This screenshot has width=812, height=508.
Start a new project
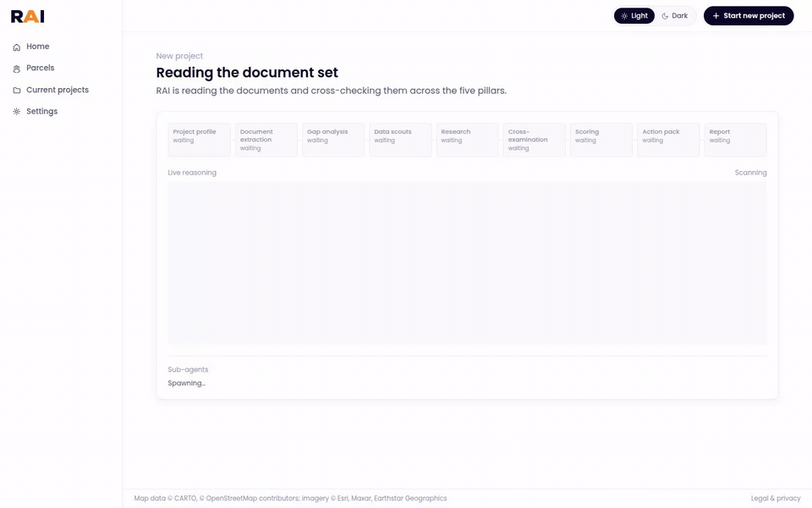749,16
